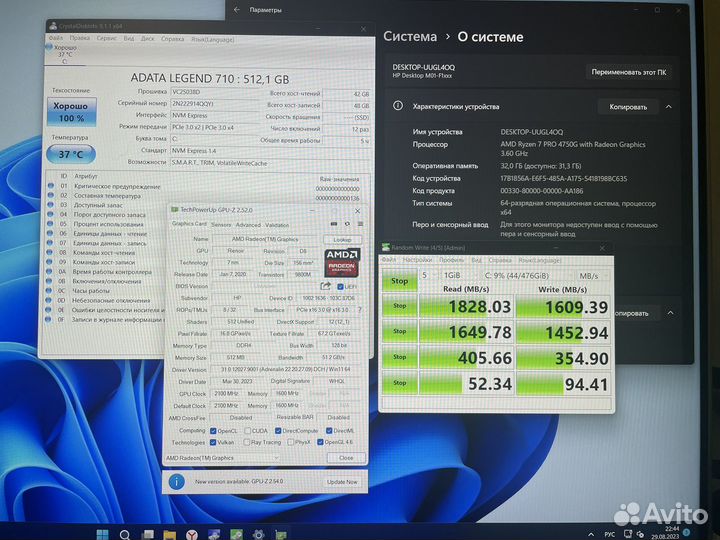Image resolution: width=720 pixels, height=540 pixels.
Task: Toggle the Ray Tracing checkbox
Action: tap(247, 442)
